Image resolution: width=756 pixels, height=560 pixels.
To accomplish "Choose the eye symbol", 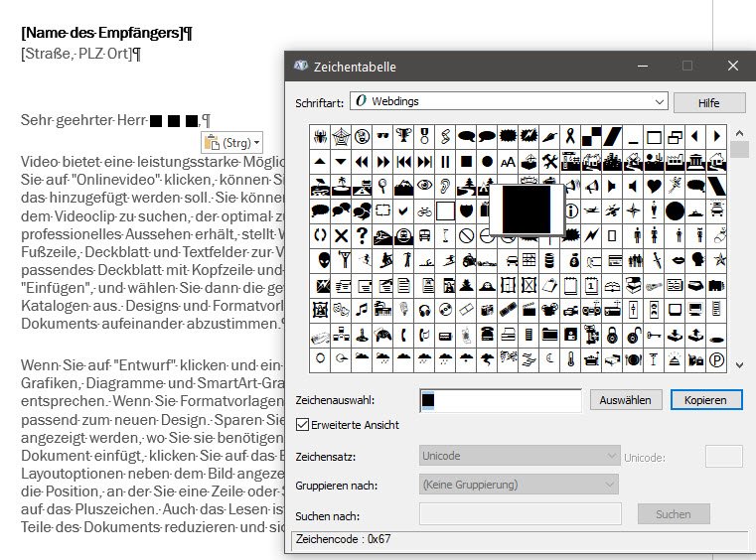I will [424, 186].
